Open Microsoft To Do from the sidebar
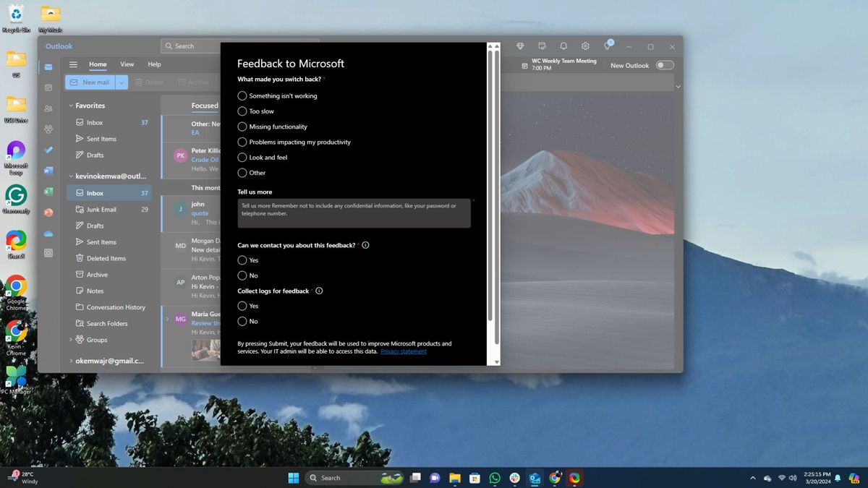 click(x=48, y=150)
